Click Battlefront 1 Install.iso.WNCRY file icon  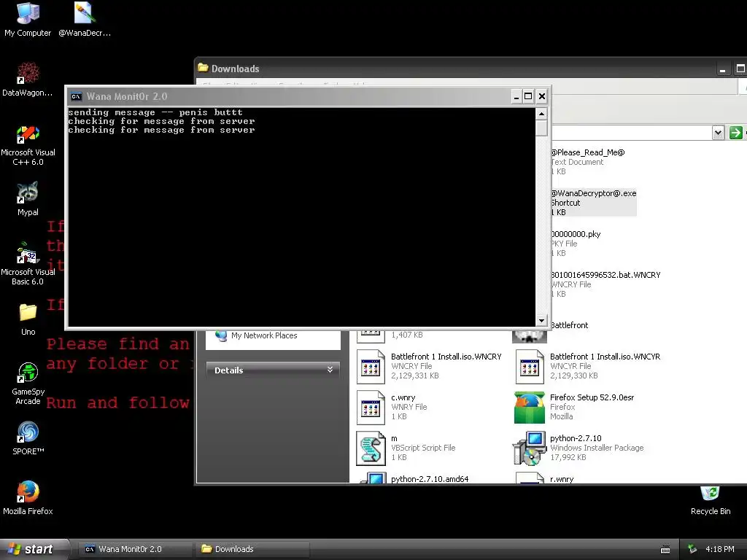click(x=371, y=367)
